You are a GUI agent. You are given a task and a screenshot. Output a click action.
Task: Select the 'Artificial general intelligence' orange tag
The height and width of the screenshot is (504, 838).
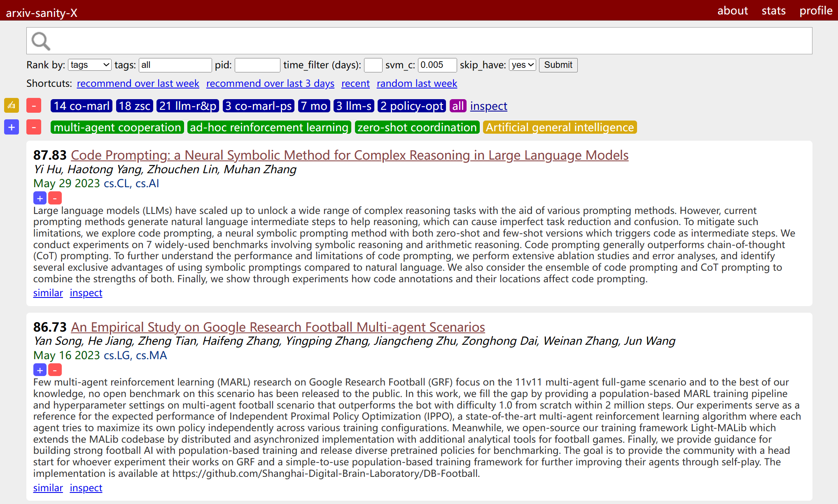[560, 127]
